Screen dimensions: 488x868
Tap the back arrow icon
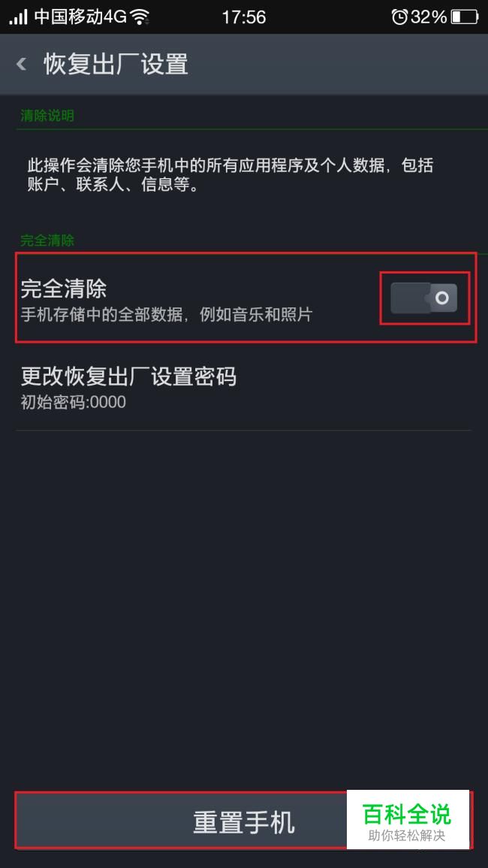(x=22, y=64)
